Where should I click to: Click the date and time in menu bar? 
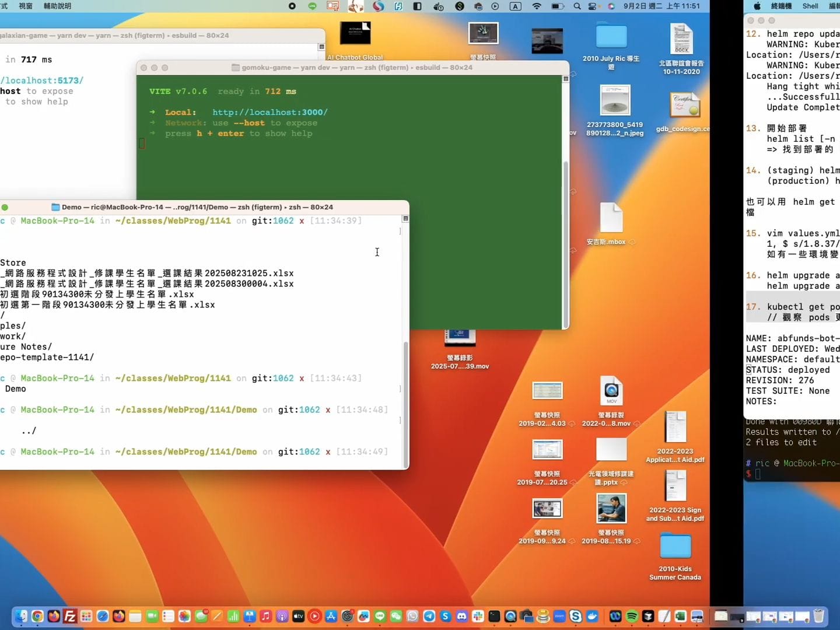point(661,6)
